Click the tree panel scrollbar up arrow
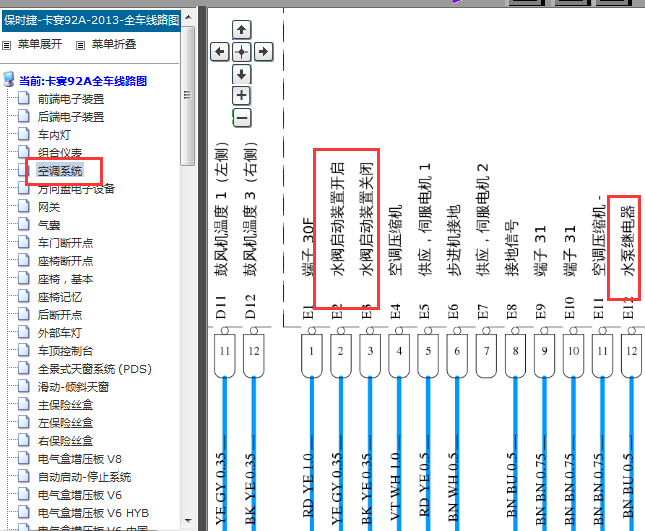Screen dimensions: 645x531 (x=188, y=17)
